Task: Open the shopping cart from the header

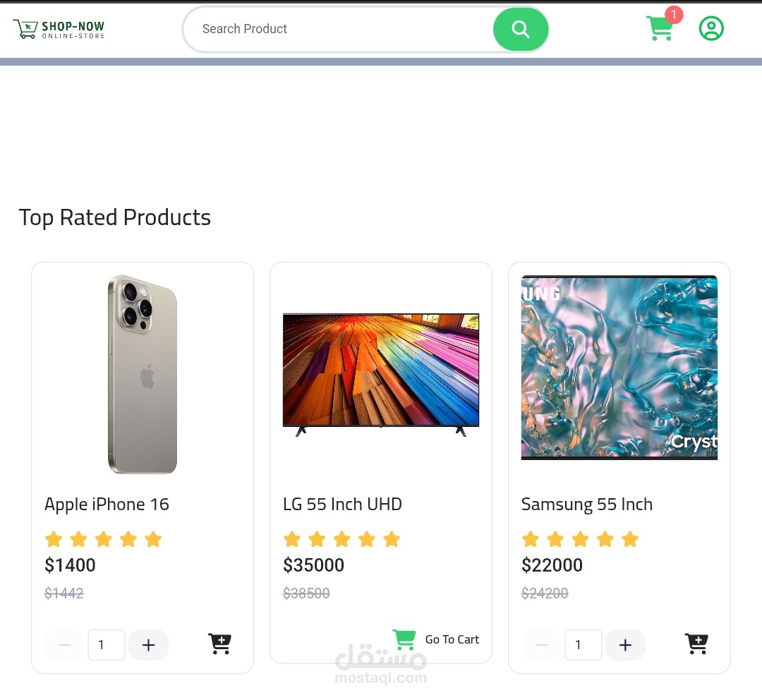Action: pyautogui.click(x=660, y=28)
